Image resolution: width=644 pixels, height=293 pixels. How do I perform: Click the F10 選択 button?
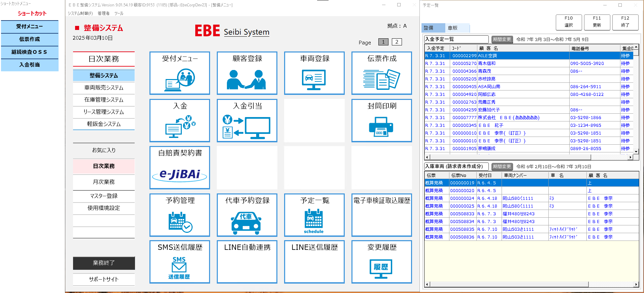(569, 22)
